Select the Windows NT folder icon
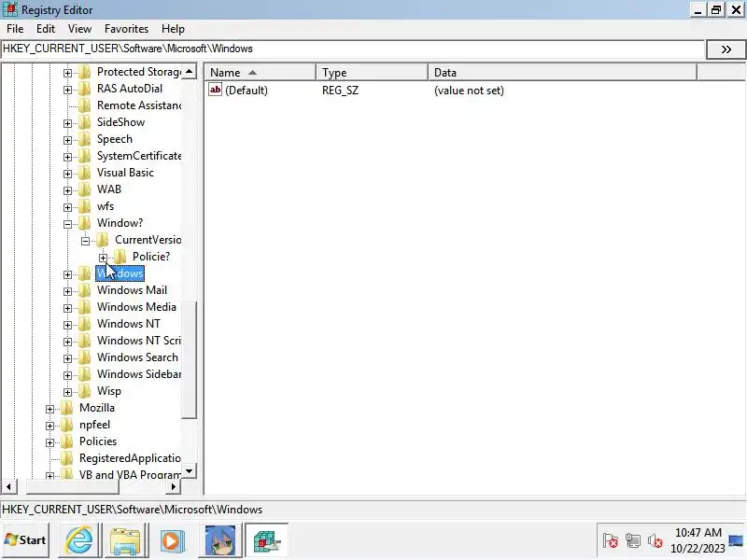 click(x=85, y=324)
